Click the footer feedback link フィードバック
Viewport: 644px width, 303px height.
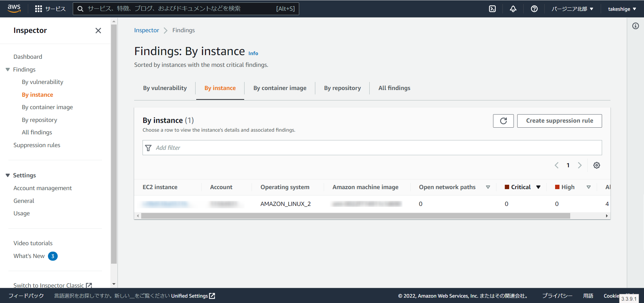click(x=26, y=296)
